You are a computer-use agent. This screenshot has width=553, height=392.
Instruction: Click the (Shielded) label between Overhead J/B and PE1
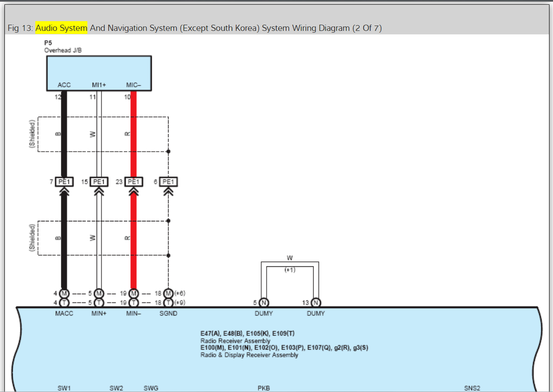[x=32, y=134]
